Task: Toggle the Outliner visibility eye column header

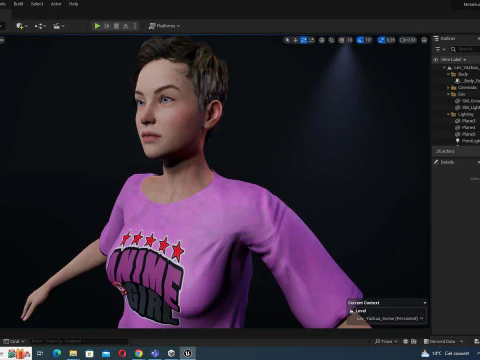Action: coord(435,60)
